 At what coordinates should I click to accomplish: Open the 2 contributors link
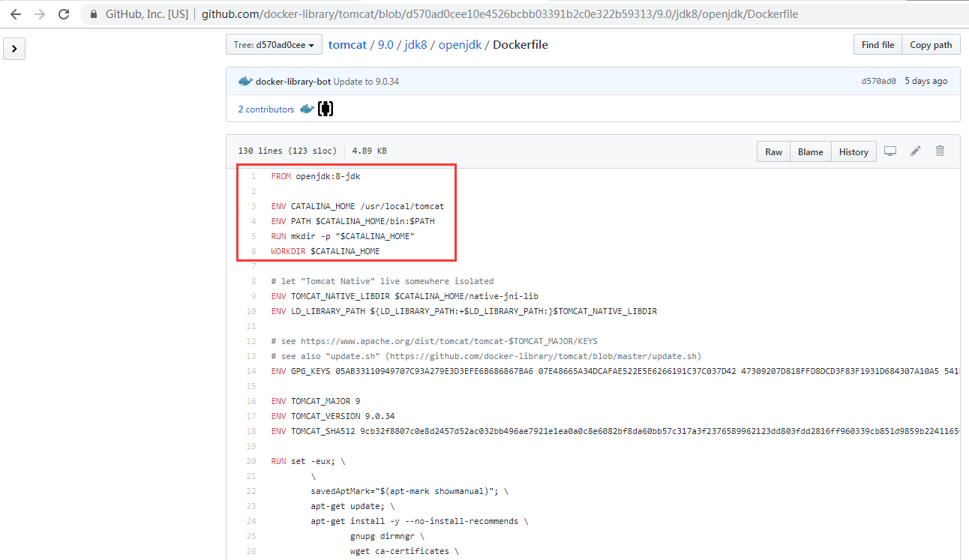[x=266, y=109]
